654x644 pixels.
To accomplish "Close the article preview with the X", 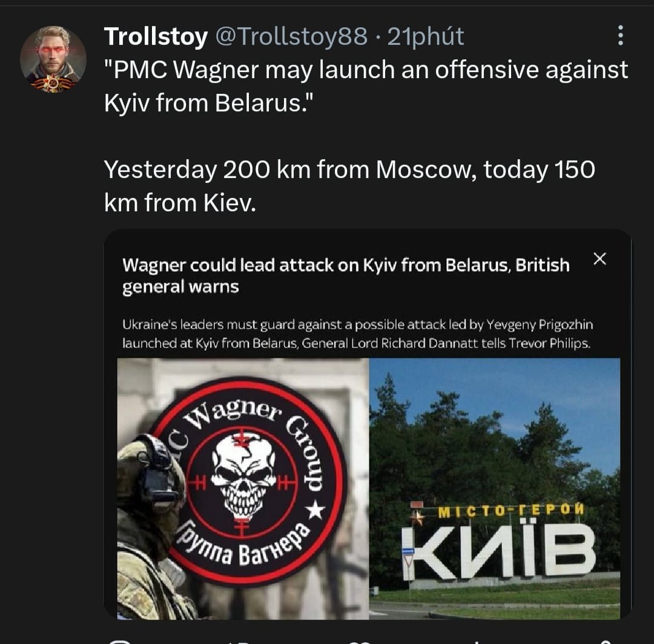I will point(599,259).
